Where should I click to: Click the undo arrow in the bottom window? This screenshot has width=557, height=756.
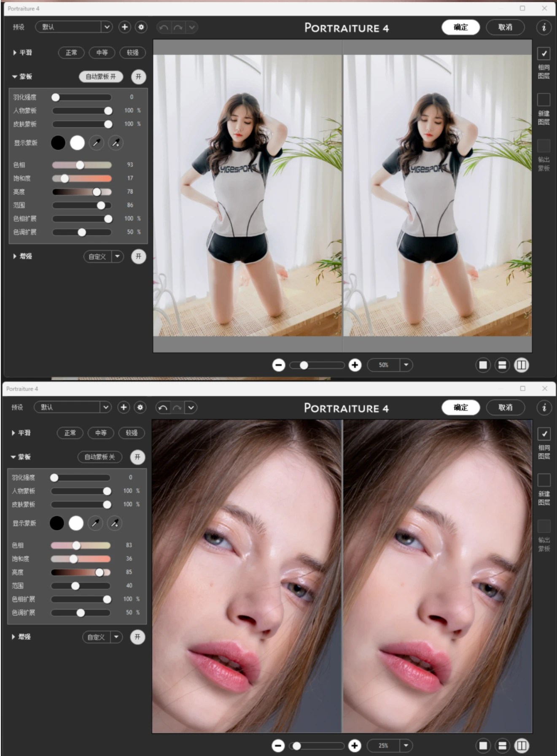click(x=163, y=408)
